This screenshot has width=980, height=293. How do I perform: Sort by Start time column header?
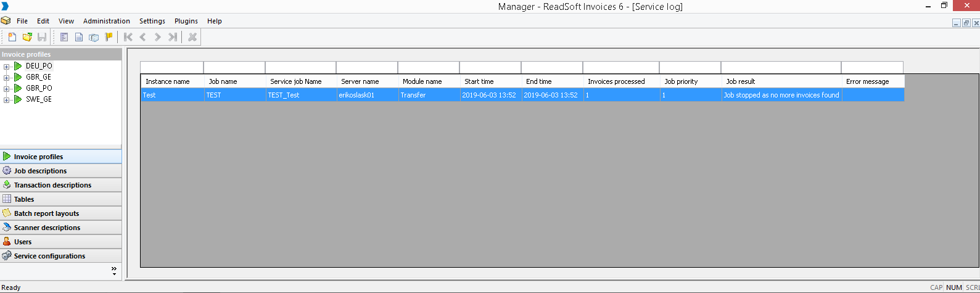490,81
